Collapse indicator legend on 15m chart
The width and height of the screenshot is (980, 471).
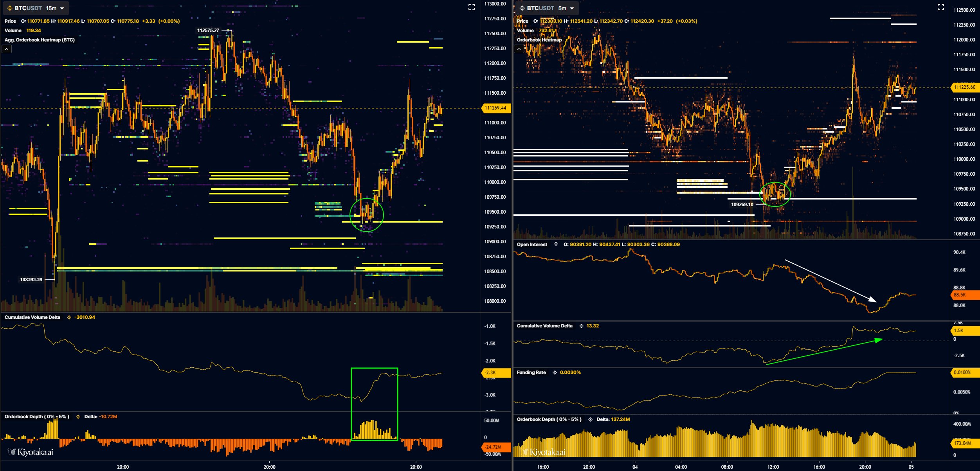(7, 49)
